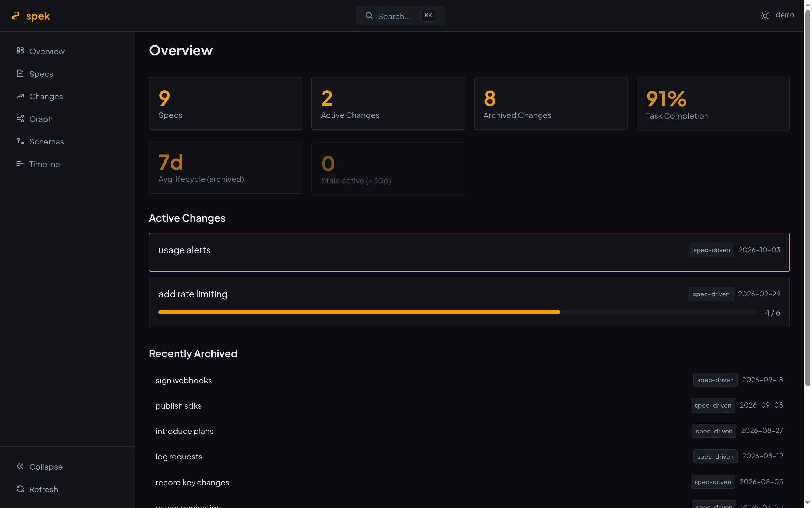Image resolution: width=812 pixels, height=508 pixels.
Task: Open the Overview sidebar item
Action: (x=67, y=51)
